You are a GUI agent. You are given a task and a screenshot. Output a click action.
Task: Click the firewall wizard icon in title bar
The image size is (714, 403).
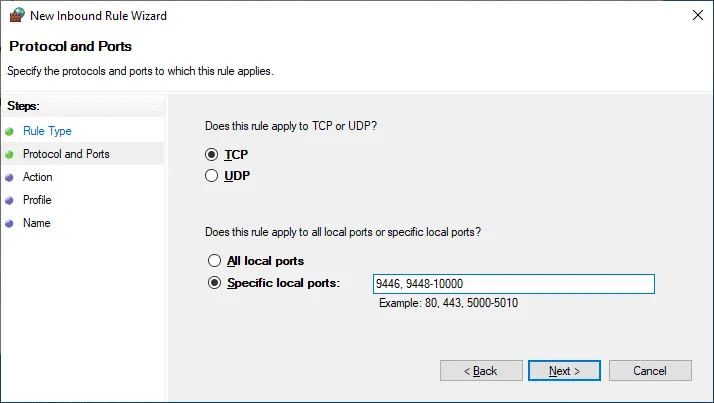(15, 15)
